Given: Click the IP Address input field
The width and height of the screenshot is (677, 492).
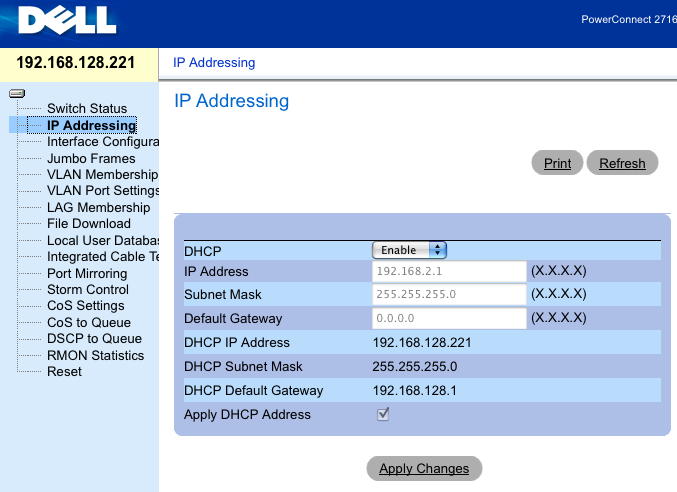Looking at the screenshot, I should (449, 271).
